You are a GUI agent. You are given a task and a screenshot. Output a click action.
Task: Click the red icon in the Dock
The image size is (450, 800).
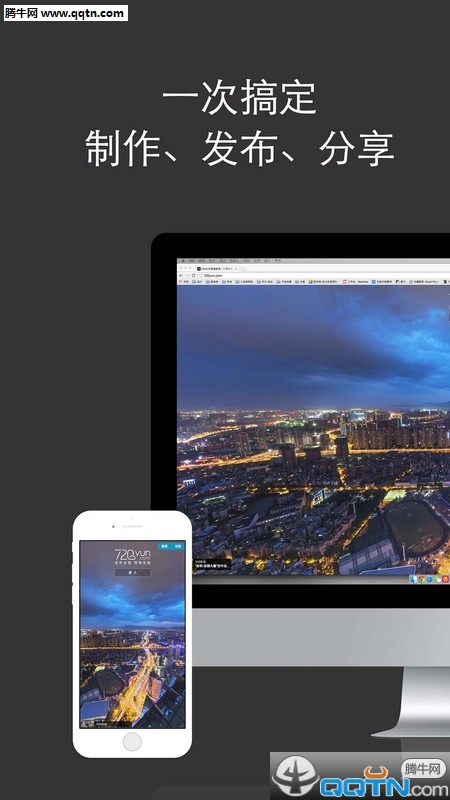[445, 579]
